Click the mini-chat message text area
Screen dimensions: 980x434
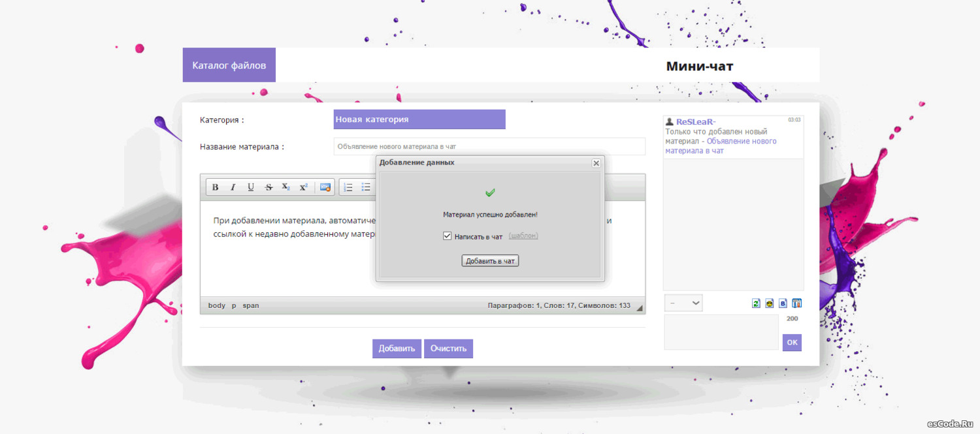tap(721, 332)
